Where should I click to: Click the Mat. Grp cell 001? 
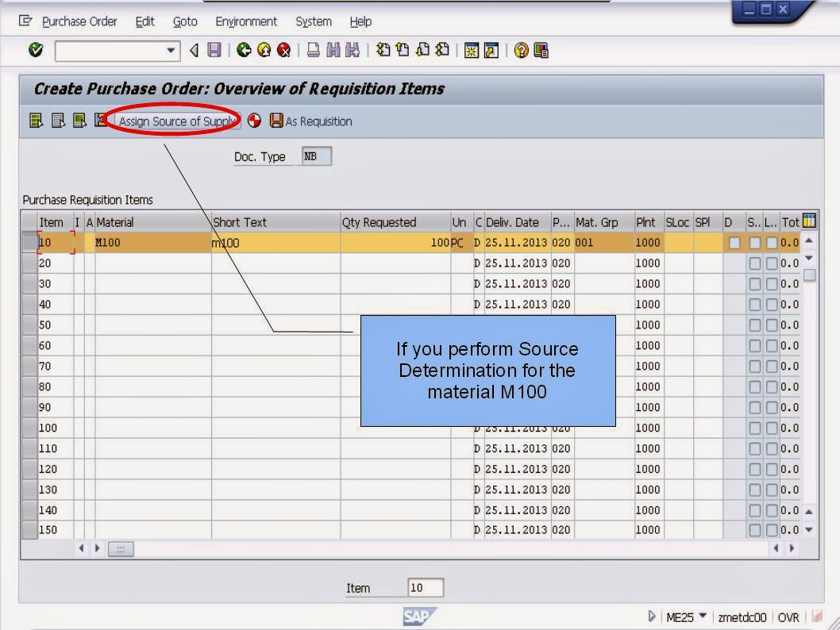tap(603, 243)
